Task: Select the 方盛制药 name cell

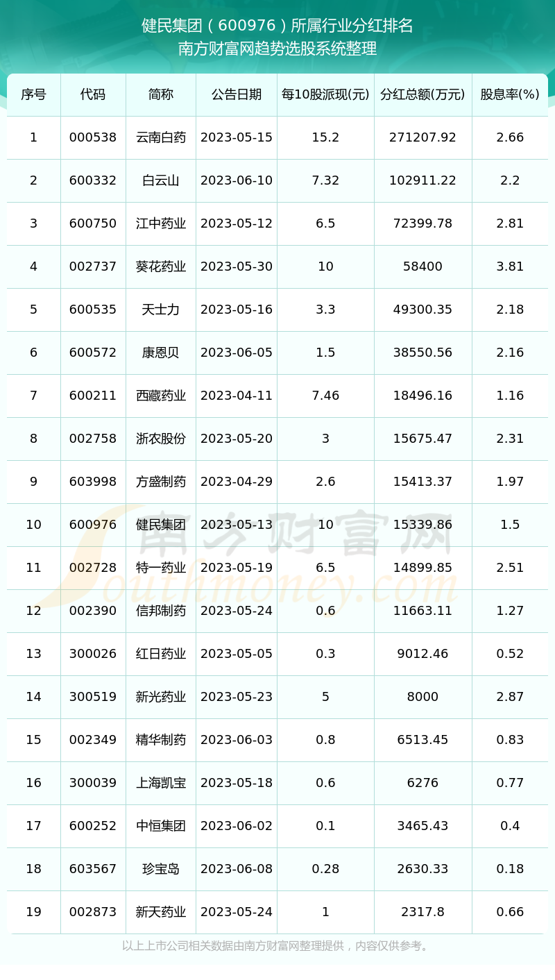Action: [x=161, y=482]
